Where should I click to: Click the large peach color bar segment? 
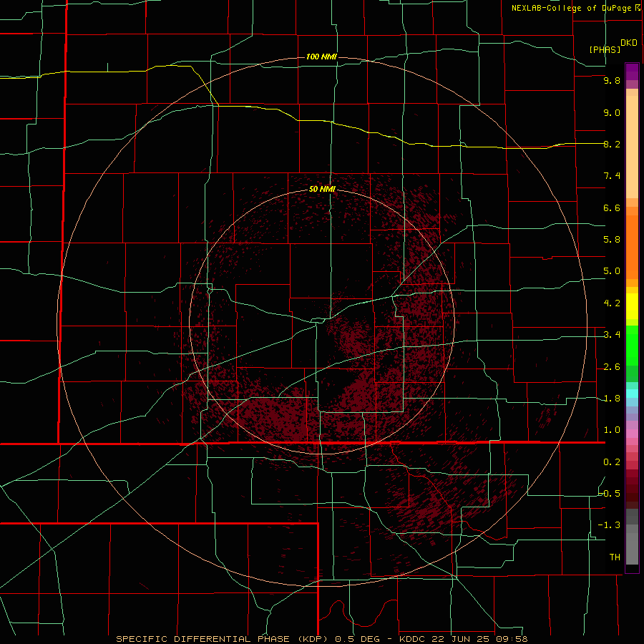[632, 147]
